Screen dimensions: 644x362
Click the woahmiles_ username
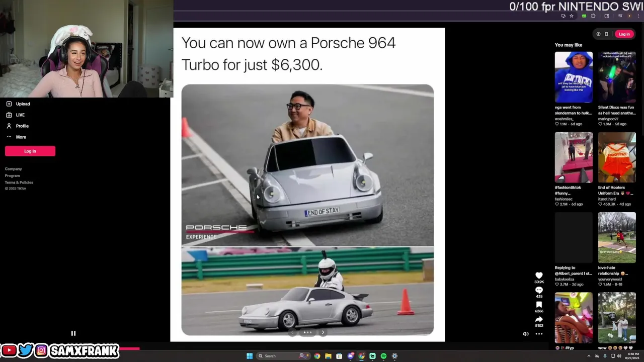coord(563,119)
